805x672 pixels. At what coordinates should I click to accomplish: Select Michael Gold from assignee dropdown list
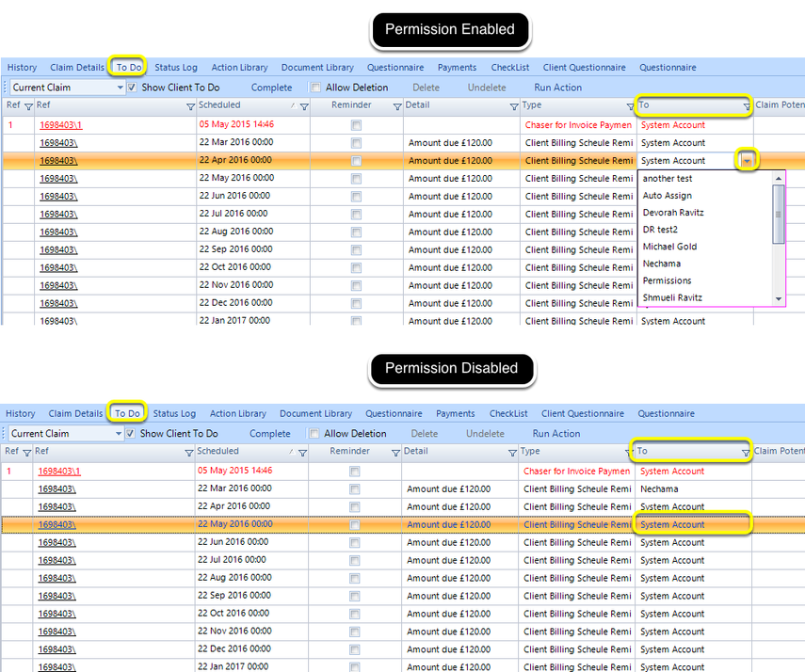[669, 247]
